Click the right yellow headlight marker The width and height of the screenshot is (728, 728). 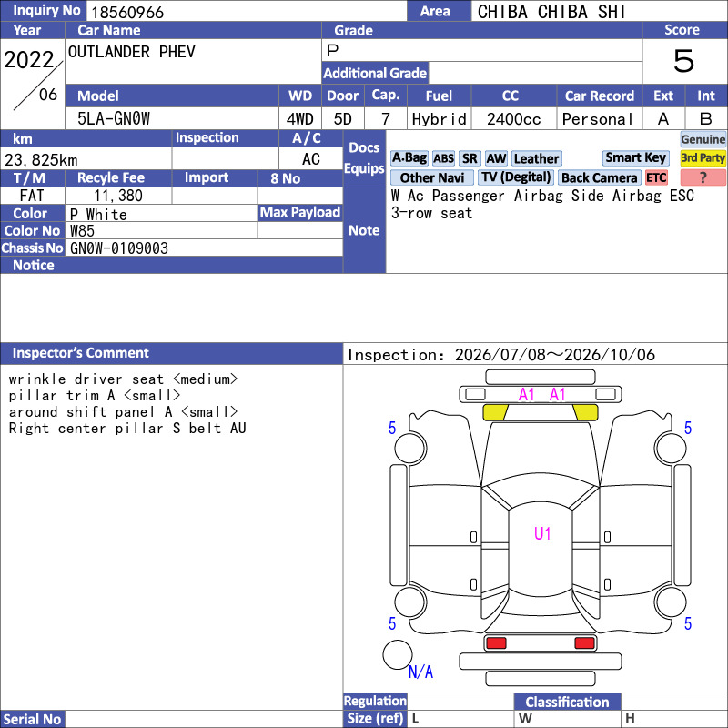(585, 412)
